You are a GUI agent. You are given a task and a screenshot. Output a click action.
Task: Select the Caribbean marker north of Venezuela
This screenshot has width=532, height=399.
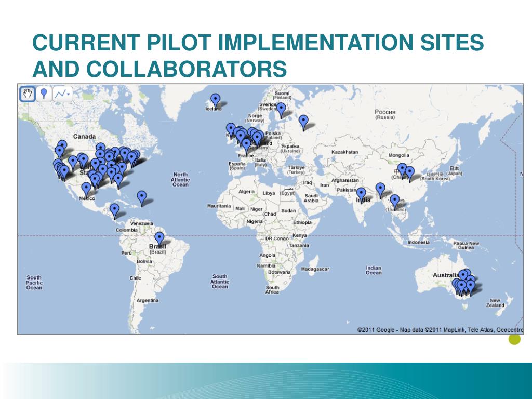[141, 198]
